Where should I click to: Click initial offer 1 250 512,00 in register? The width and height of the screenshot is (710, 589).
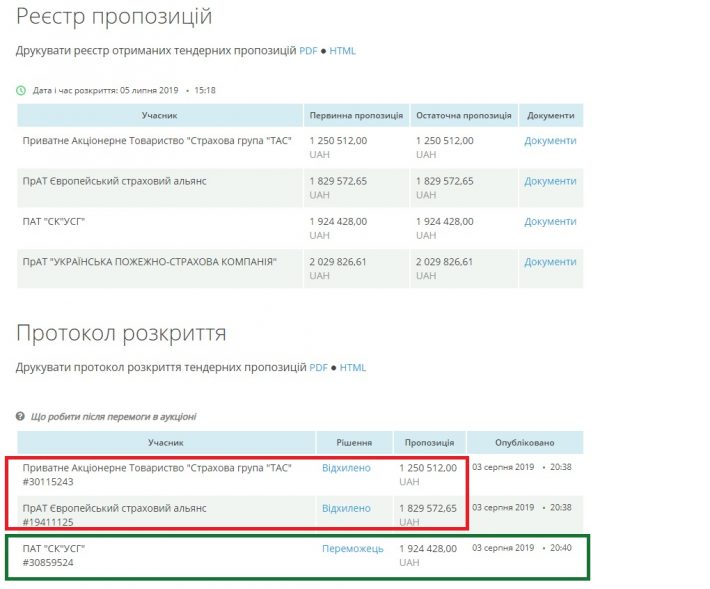[x=338, y=141]
